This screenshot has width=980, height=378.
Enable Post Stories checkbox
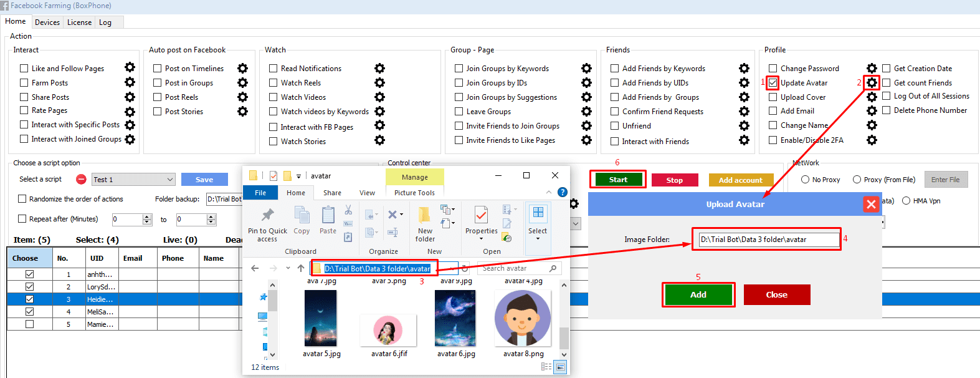tap(157, 112)
